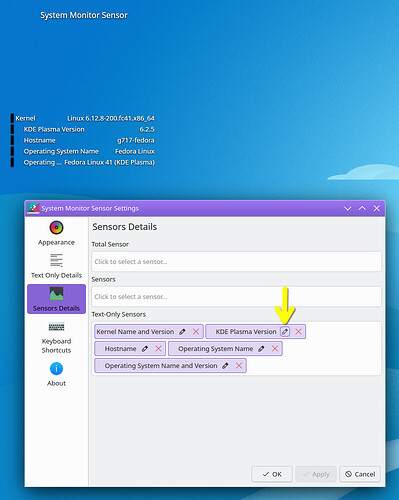Click the Sensors Details page heading
The image size is (399, 500).
pos(125,227)
